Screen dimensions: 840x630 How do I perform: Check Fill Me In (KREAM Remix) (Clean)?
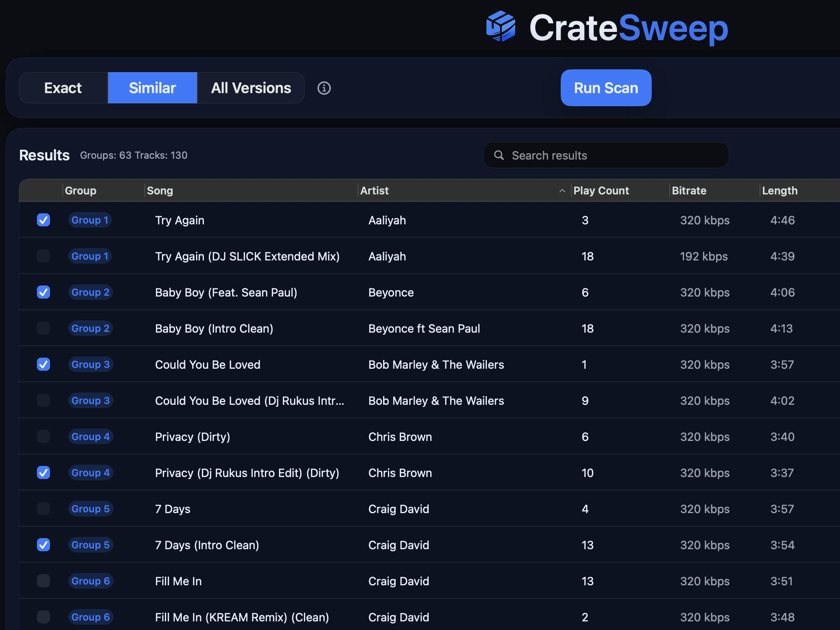click(x=43, y=617)
